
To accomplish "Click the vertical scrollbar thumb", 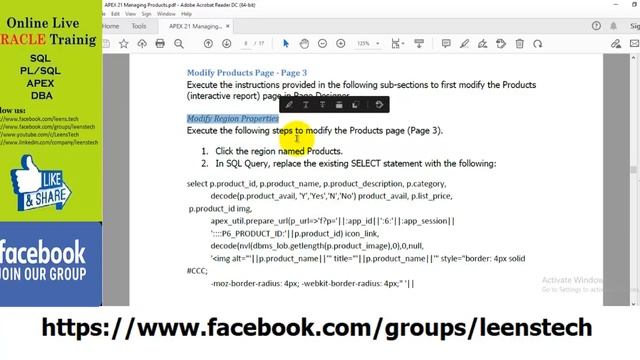I will 633,170.
